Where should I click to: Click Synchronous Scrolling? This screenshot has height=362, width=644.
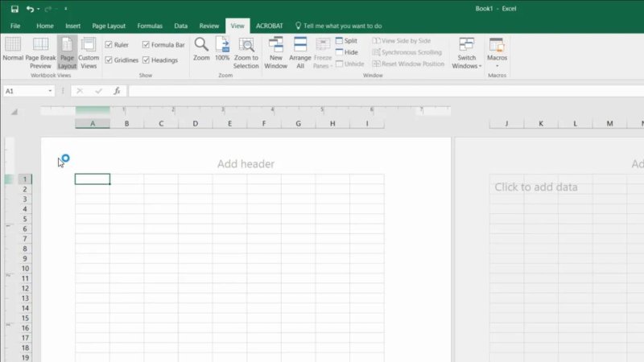tap(407, 52)
